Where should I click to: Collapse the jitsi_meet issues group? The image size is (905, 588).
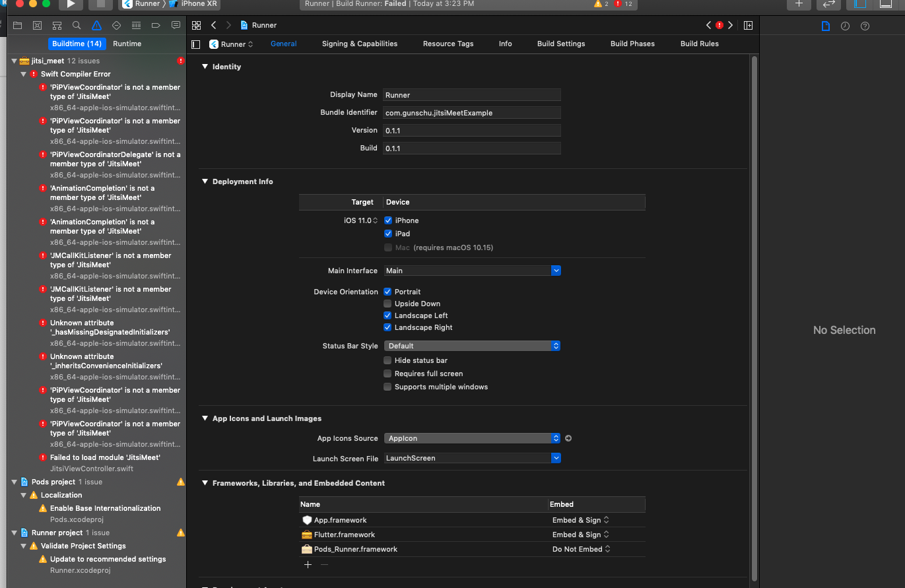(14, 61)
